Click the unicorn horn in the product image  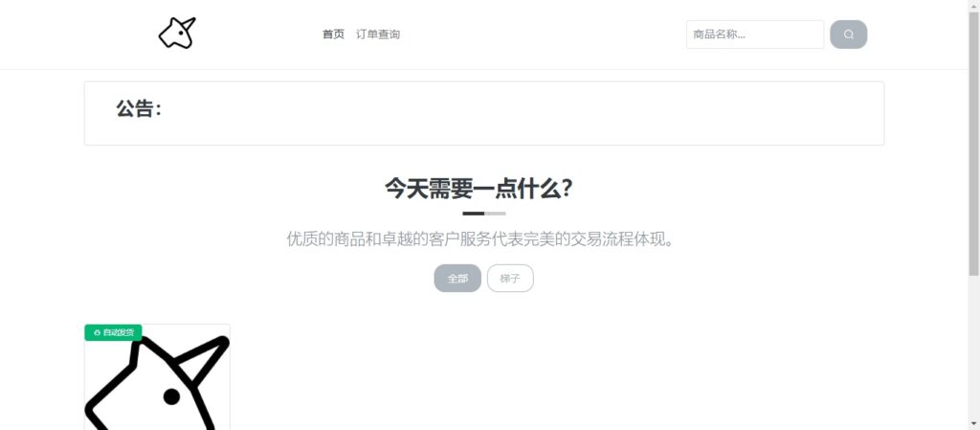203,359
